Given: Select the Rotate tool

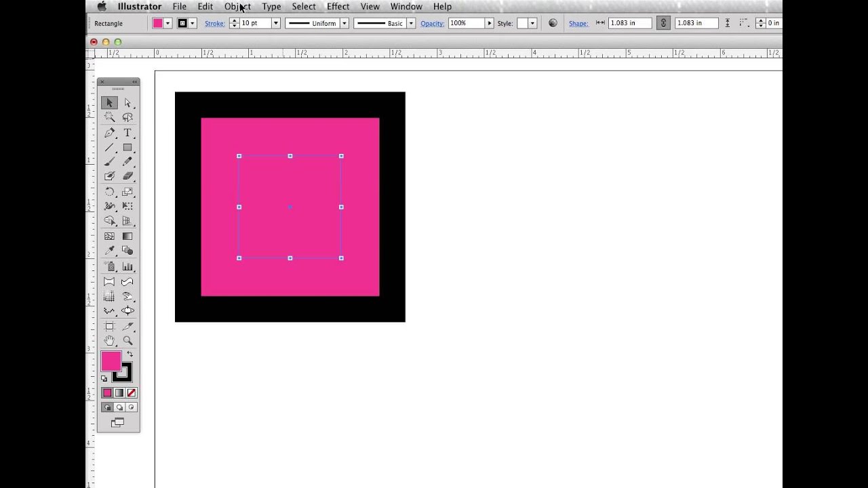Looking at the screenshot, I should [109, 192].
